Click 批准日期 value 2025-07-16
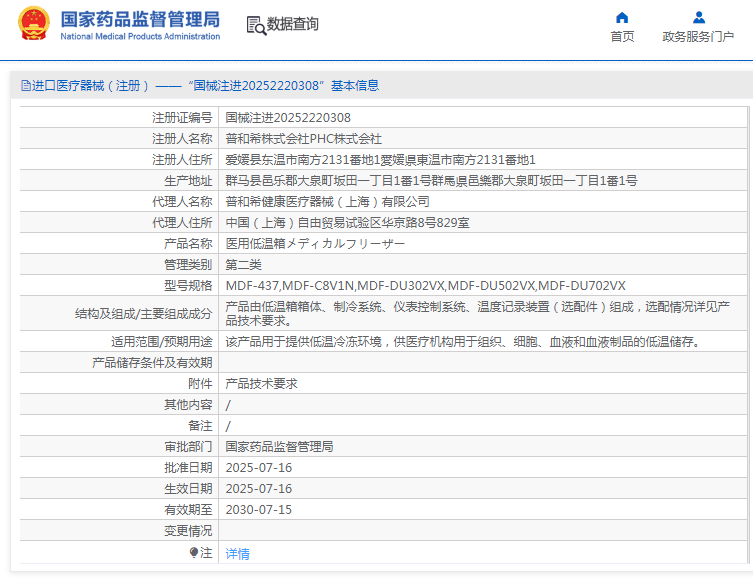 (x=258, y=468)
